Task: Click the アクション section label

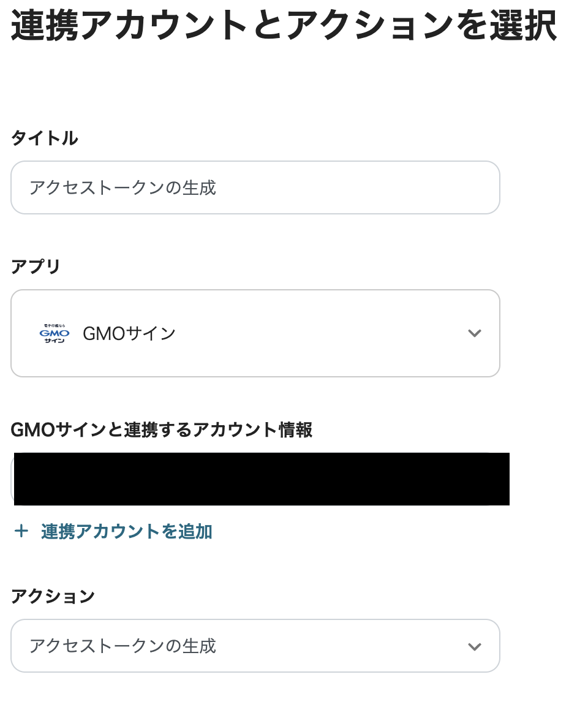Action: [53, 595]
